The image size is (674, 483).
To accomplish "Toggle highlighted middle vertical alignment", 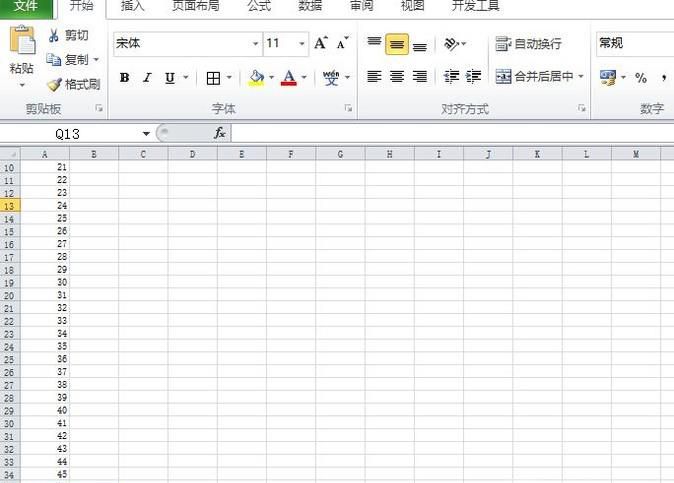I will tap(397, 44).
